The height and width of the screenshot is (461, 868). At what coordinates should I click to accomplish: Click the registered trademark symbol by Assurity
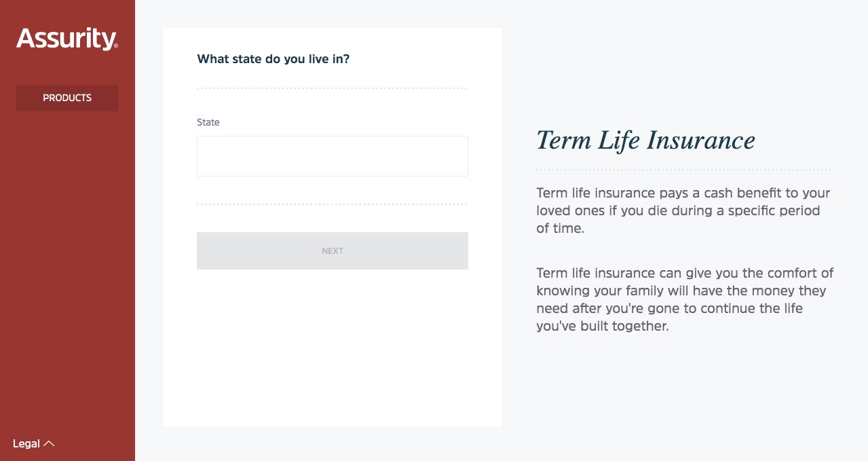tap(116, 46)
